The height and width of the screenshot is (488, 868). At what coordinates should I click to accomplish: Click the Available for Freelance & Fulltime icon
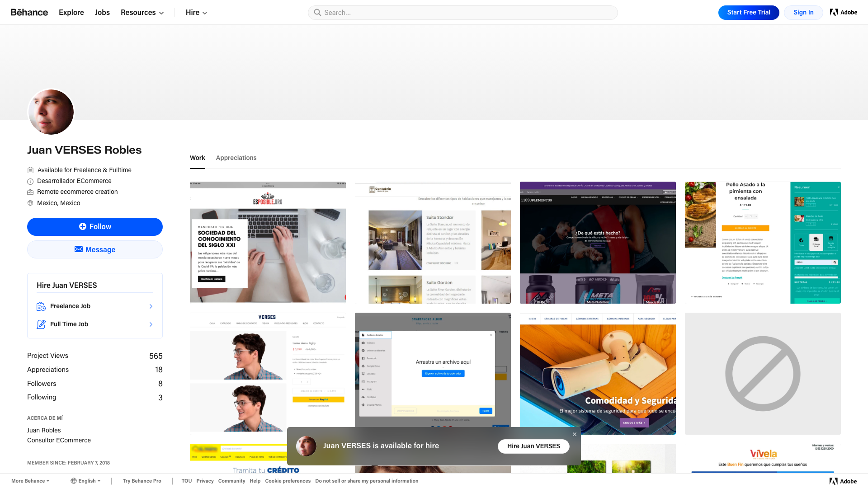[x=30, y=170]
